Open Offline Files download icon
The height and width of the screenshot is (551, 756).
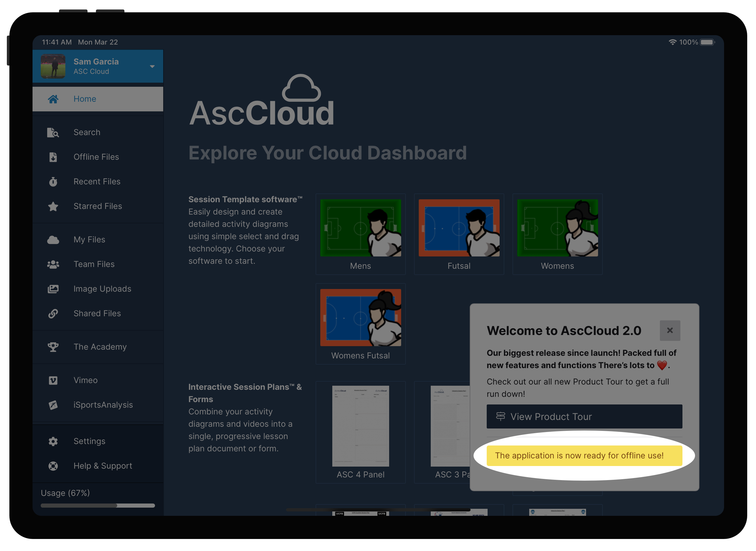(x=53, y=157)
